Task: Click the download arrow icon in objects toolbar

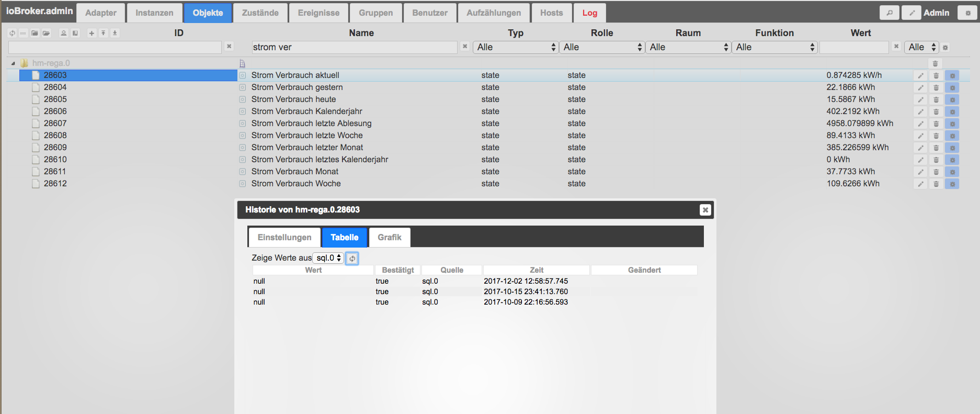Action: pos(115,33)
